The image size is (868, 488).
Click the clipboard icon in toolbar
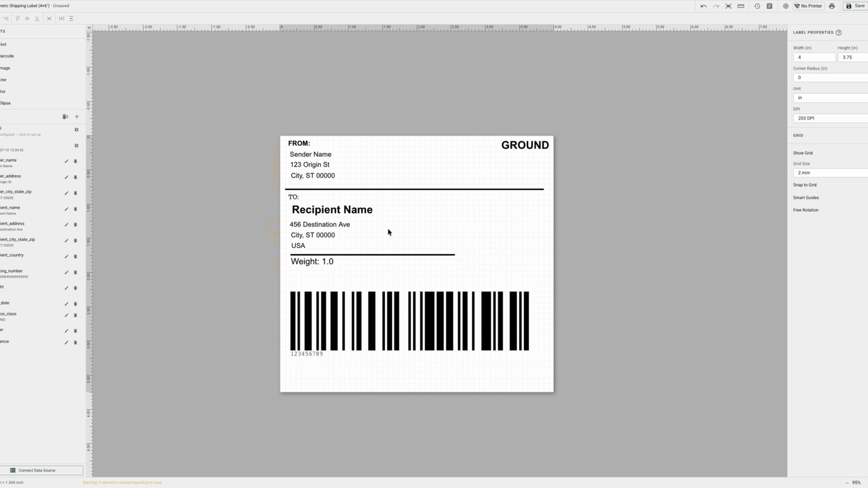point(770,6)
